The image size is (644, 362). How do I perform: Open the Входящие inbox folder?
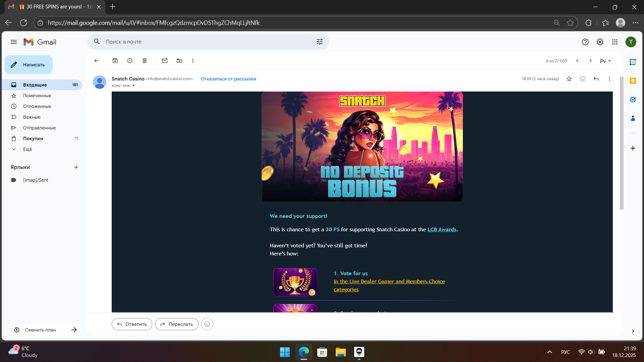coord(35,85)
